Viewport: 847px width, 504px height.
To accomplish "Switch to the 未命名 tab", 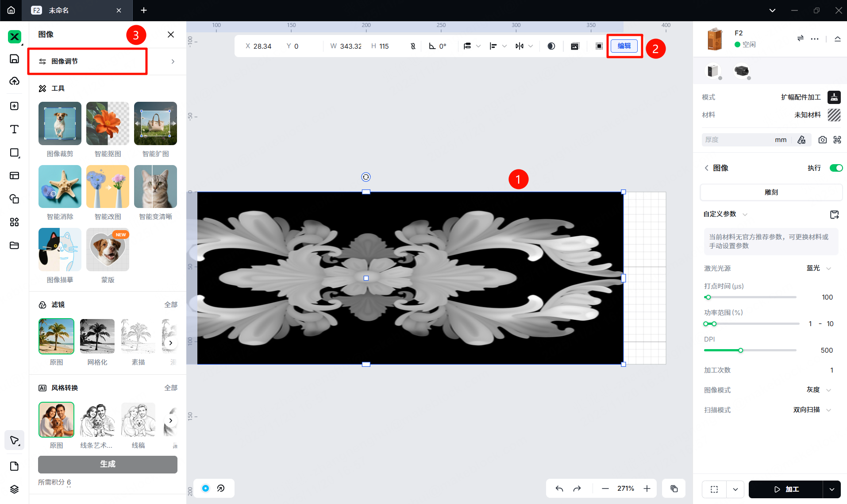I will (75, 10).
